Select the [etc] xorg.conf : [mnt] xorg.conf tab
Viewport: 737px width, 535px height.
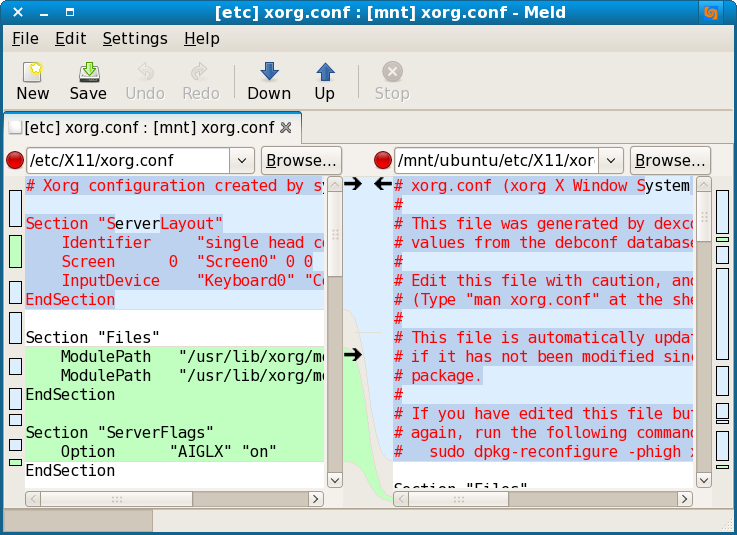click(x=153, y=127)
